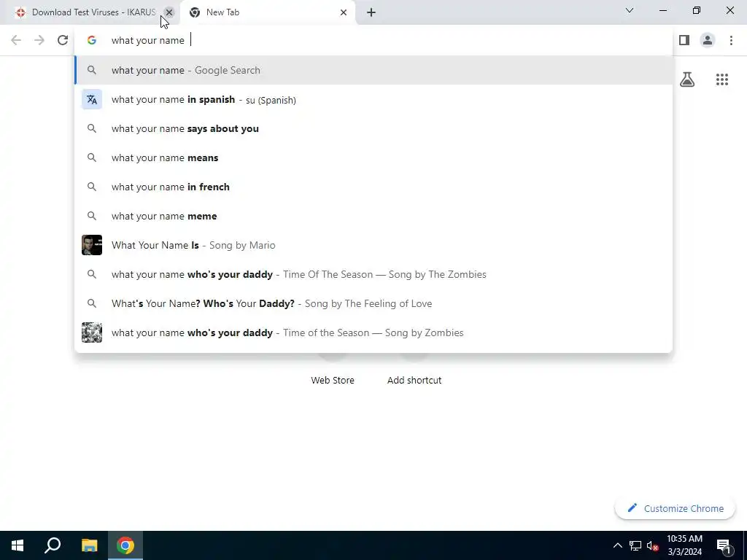Close the New Tab tab

point(344,12)
